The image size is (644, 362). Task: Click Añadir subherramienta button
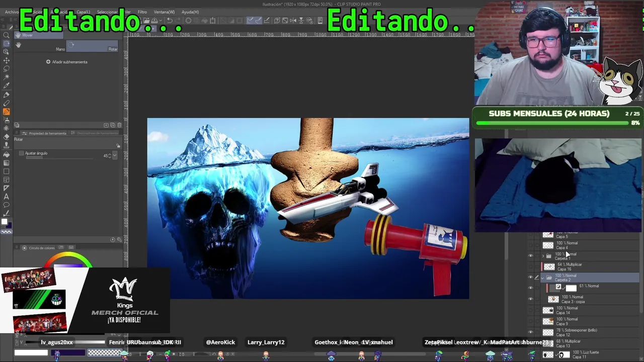[x=67, y=62]
